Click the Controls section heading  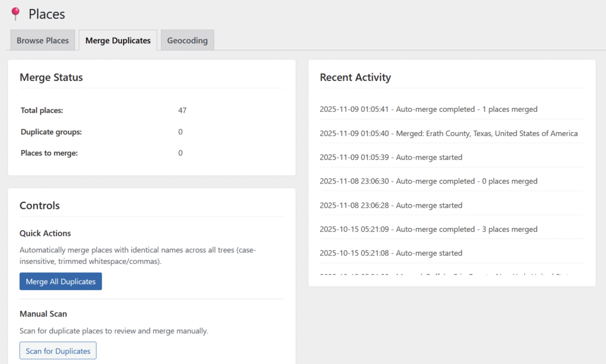click(40, 206)
